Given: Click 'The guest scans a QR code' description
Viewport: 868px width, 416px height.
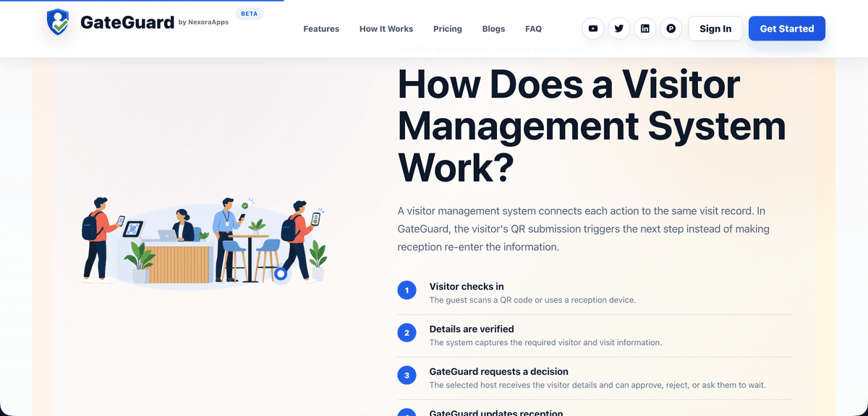Looking at the screenshot, I should [532, 300].
